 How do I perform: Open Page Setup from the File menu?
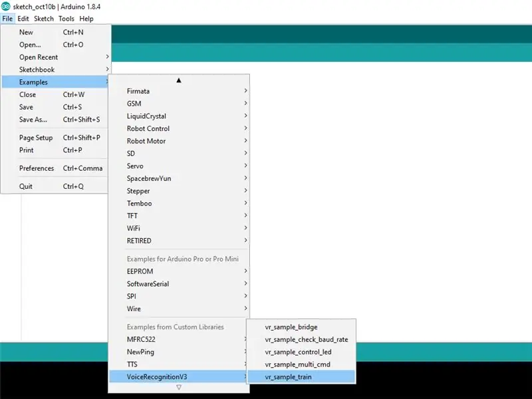56,138
